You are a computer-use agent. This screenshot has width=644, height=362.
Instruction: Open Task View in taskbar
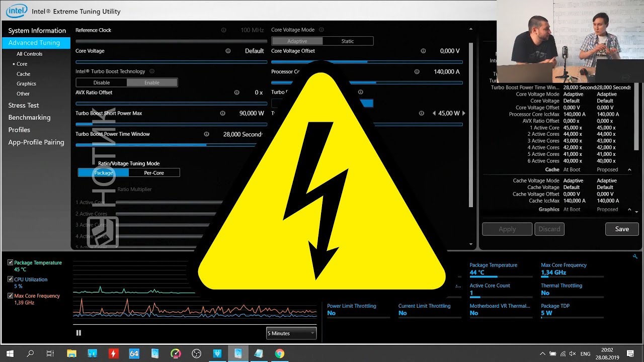pos(50,353)
